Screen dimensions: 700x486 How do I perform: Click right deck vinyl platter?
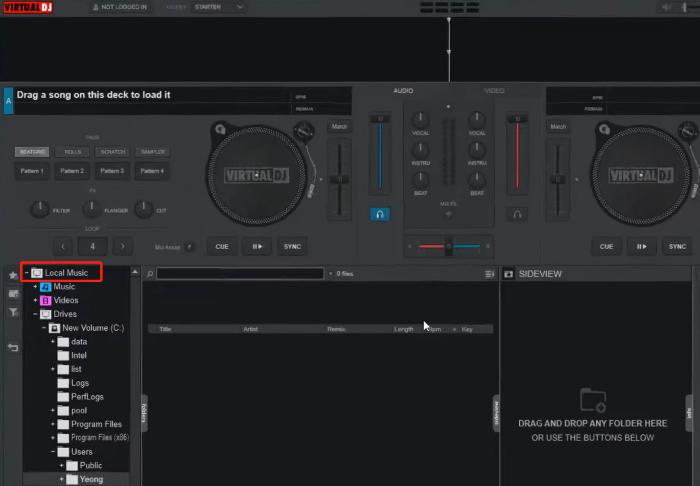[640, 175]
